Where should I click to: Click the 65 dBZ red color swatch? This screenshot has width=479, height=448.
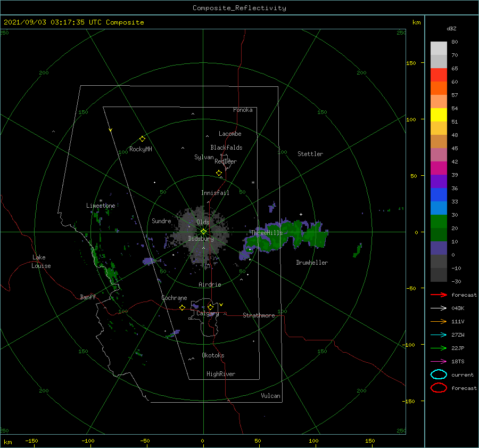click(x=439, y=75)
